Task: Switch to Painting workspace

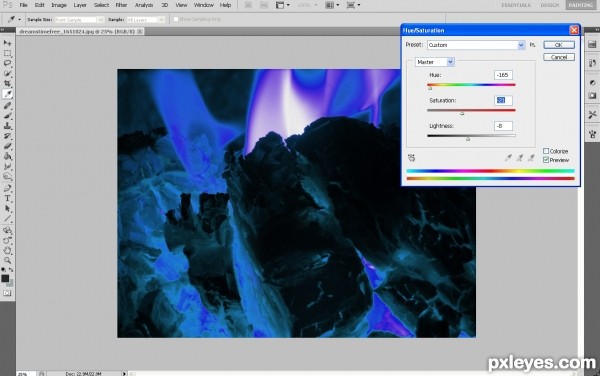Action: 581,5
